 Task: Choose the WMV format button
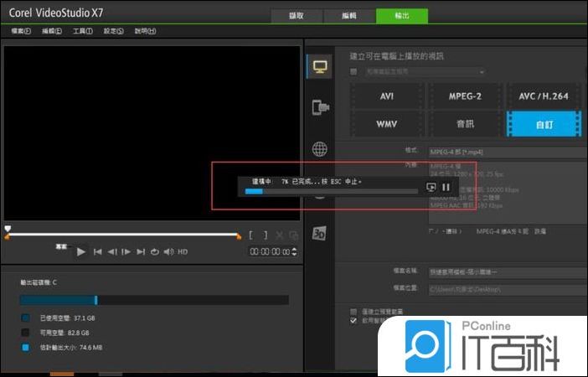coord(386,124)
